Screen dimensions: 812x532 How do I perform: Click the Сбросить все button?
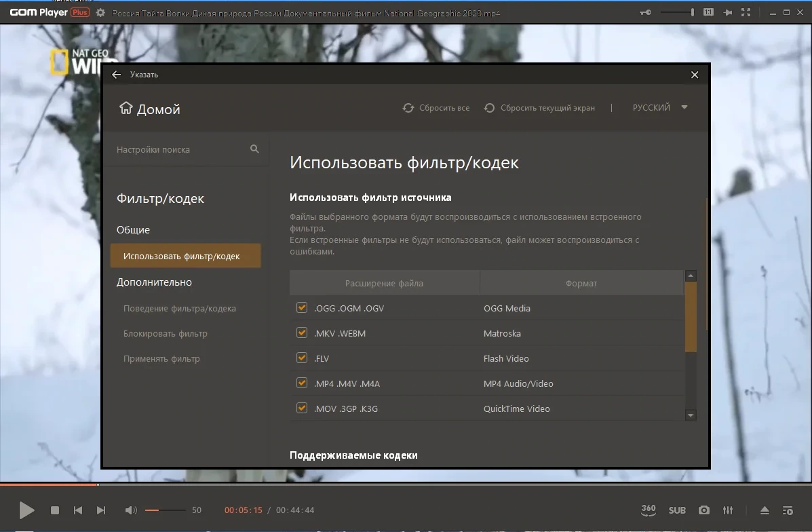coord(436,108)
